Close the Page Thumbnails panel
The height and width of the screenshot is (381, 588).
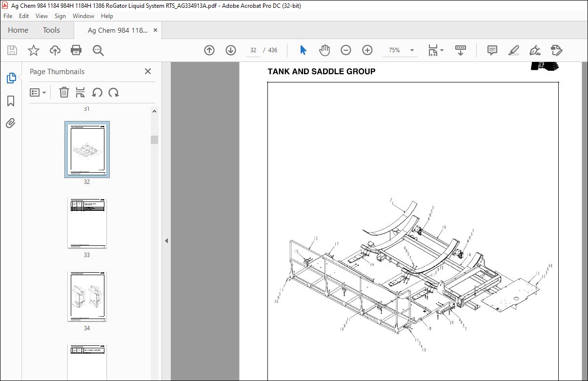click(148, 71)
